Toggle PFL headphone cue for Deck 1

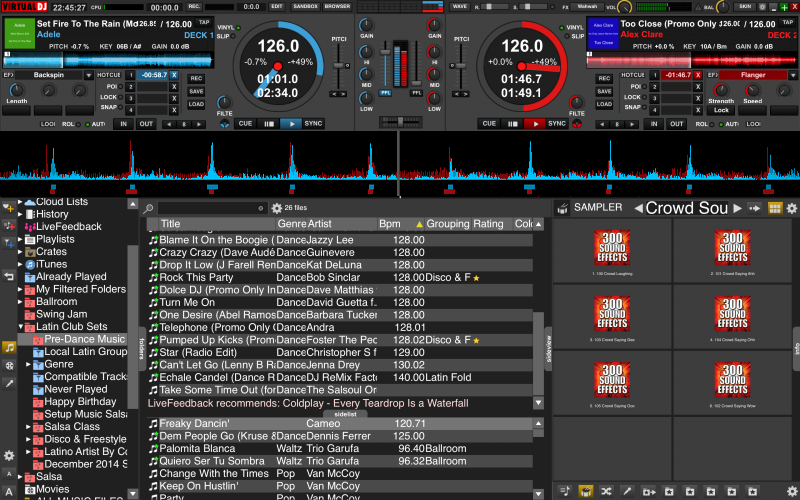coord(385,93)
